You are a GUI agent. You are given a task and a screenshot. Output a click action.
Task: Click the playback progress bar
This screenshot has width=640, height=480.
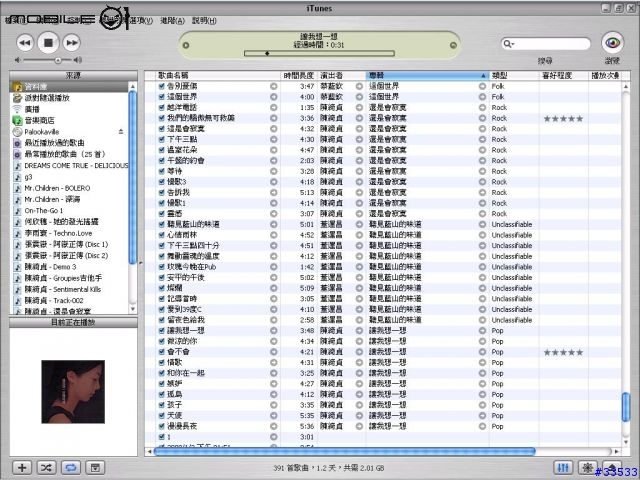pyautogui.click(x=319, y=53)
